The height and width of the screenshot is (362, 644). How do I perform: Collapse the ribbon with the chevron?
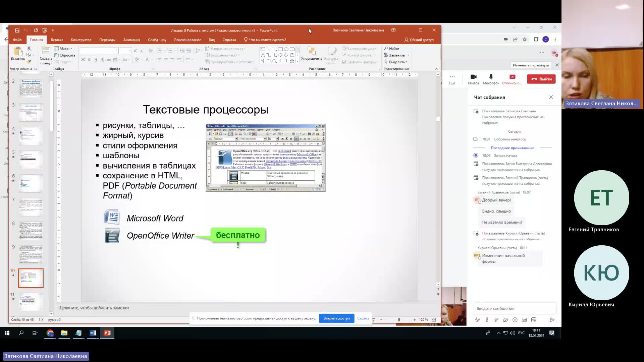pos(436,69)
